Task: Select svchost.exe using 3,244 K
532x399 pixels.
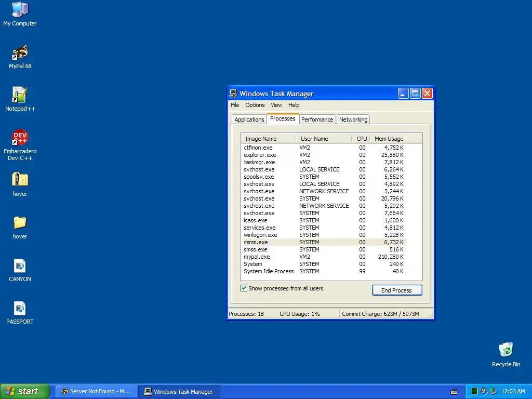Action: (324, 191)
